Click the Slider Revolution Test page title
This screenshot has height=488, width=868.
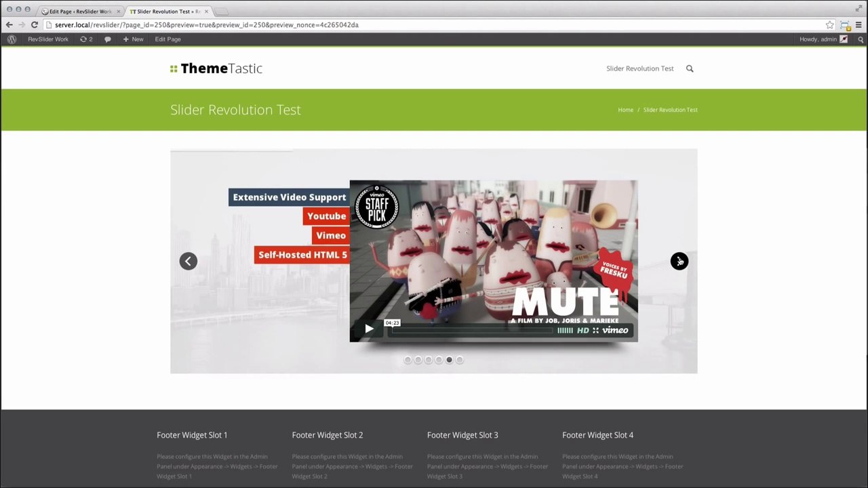[235, 110]
